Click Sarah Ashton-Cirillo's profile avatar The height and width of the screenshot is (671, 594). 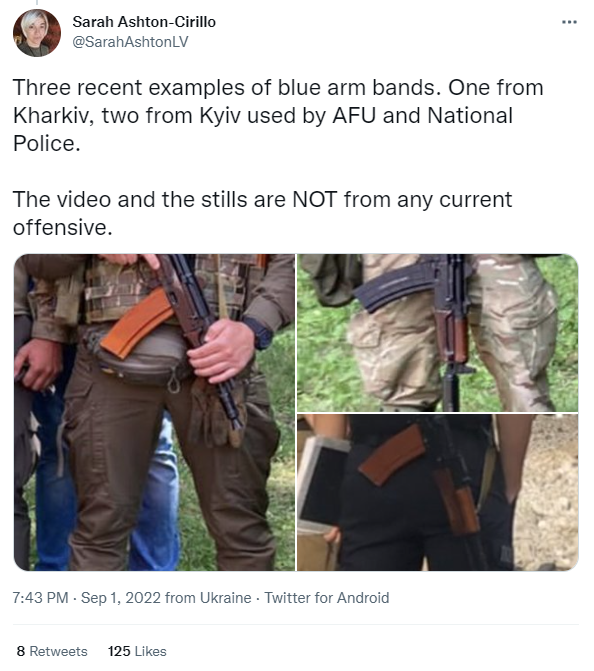(37, 33)
